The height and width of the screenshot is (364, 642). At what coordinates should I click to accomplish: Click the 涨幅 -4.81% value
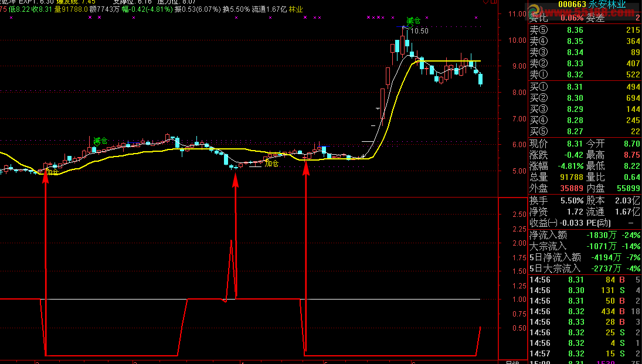pyautogui.click(x=570, y=166)
